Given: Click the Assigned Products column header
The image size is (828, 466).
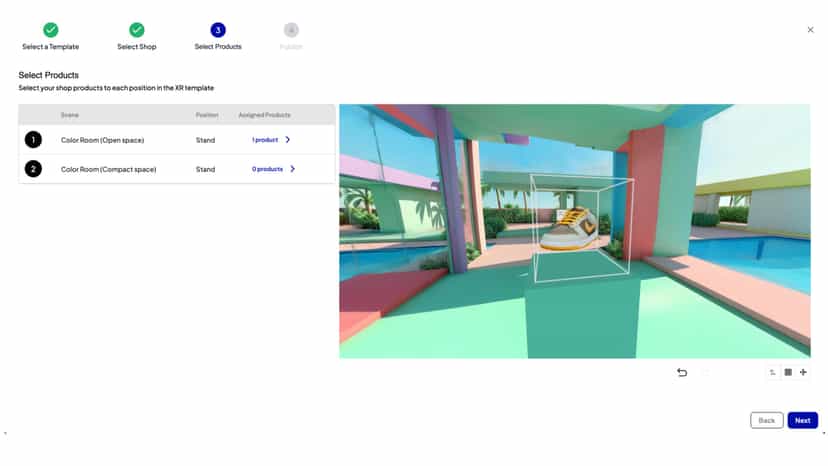Looking at the screenshot, I should pos(265,115).
